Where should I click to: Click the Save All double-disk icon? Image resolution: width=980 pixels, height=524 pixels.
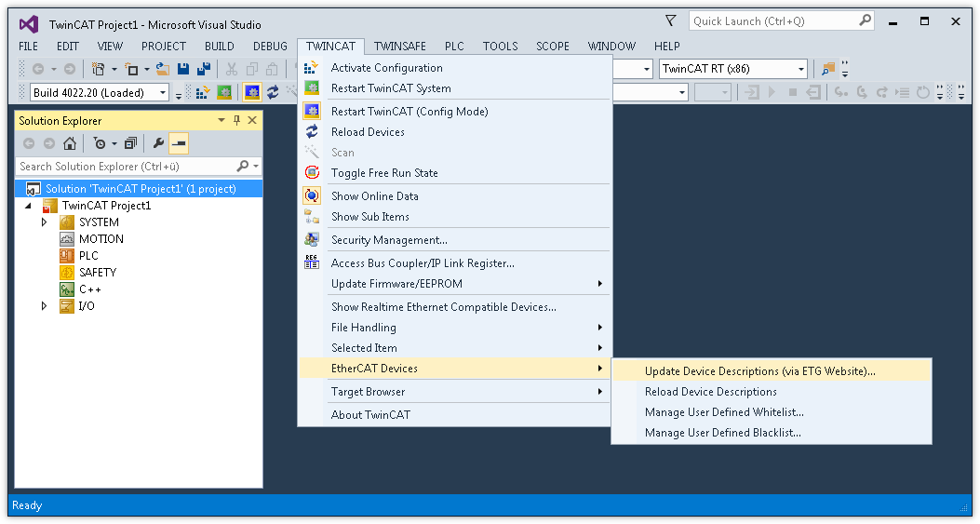(x=204, y=69)
